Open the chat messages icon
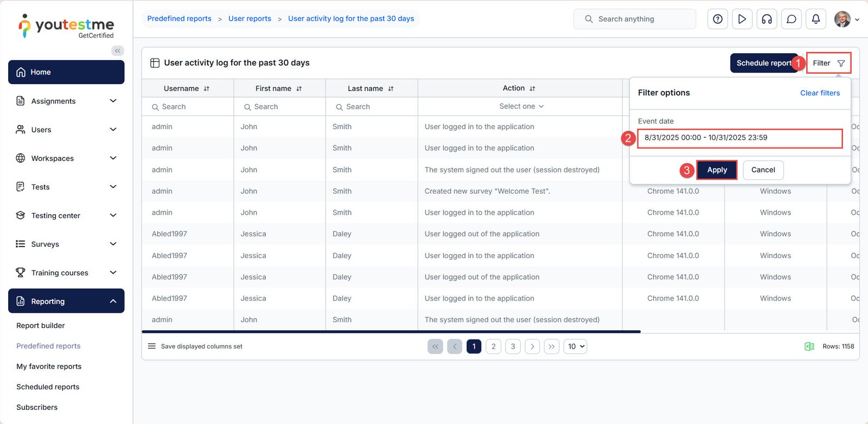The image size is (868, 424). click(x=792, y=19)
